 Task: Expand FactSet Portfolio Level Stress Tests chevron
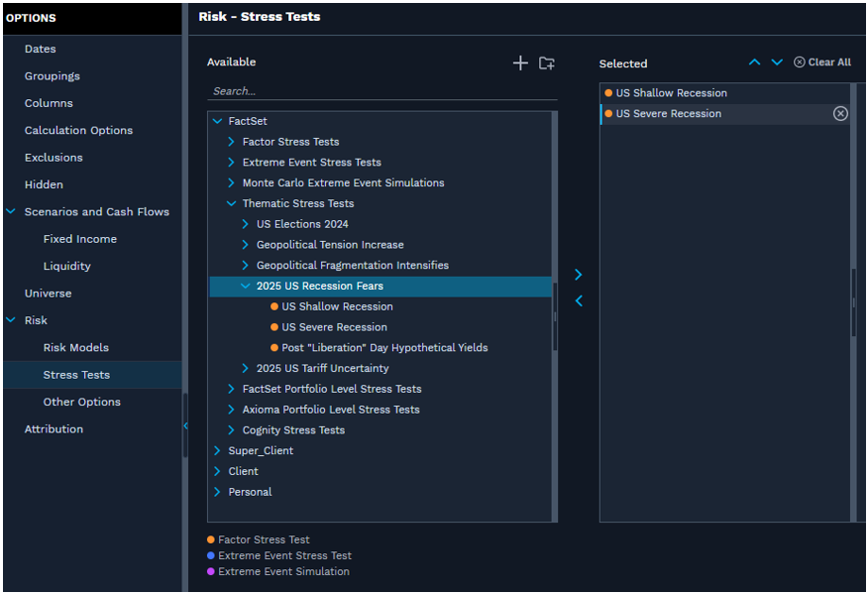(232, 389)
